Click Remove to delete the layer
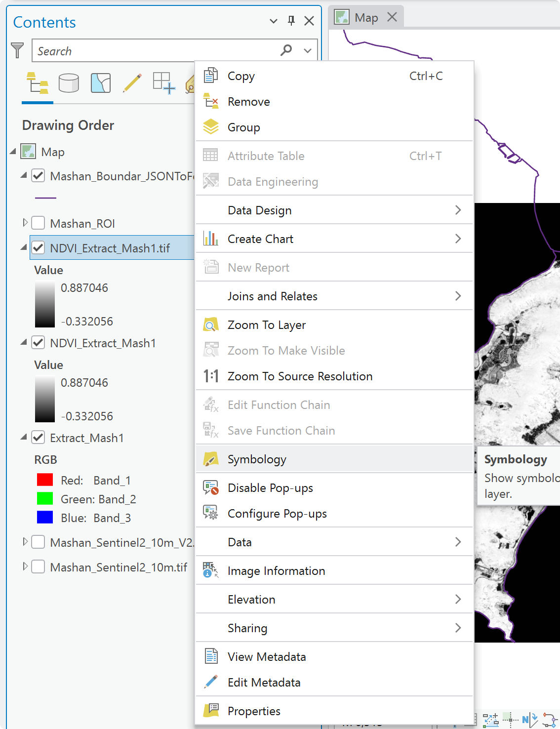This screenshot has width=560, height=729. point(334,102)
